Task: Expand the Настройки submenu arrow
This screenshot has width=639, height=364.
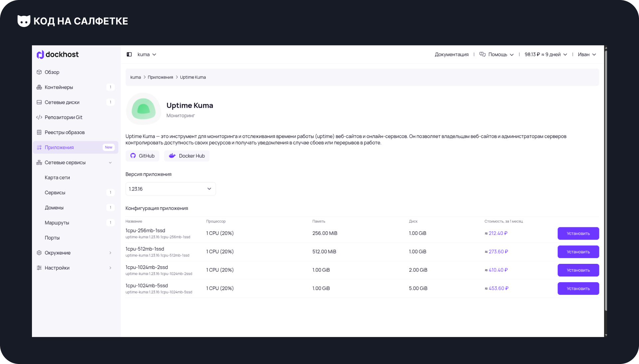Action: (x=110, y=268)
